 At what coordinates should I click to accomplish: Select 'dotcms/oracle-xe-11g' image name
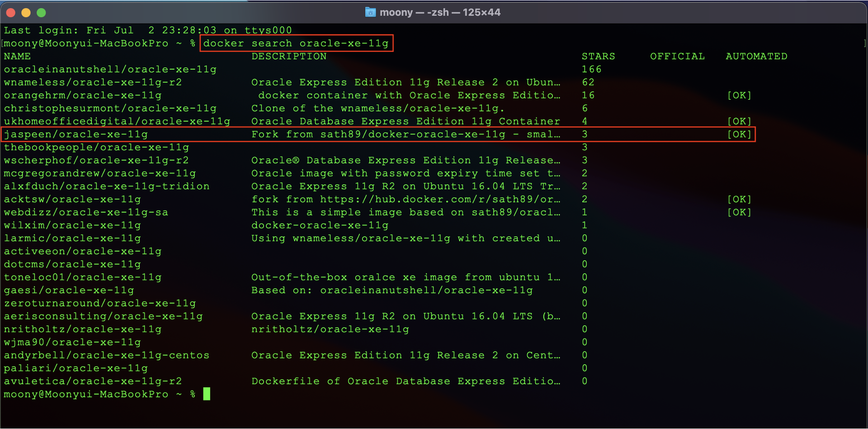coord(72,265)
